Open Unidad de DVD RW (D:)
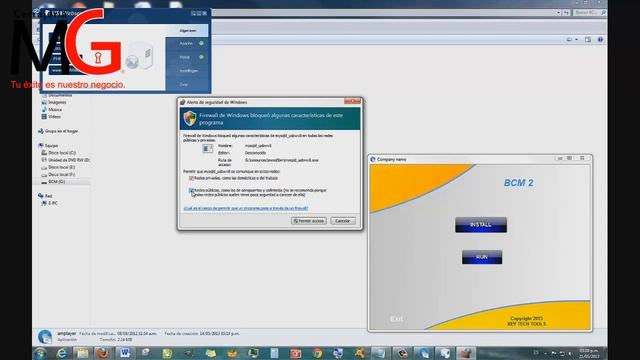This screenshot has width=640, height=360. [65, 160]
